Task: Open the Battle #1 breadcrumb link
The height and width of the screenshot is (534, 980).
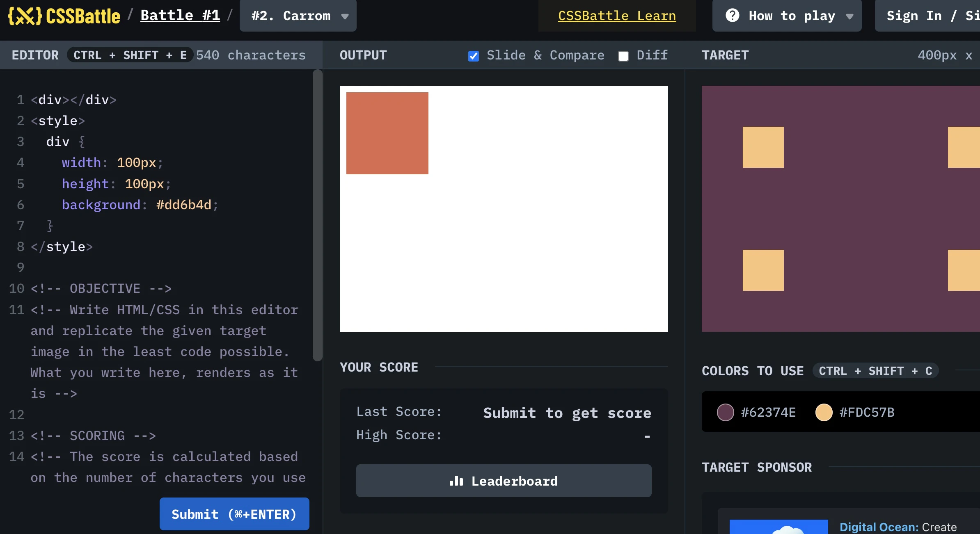Action: 180,16
